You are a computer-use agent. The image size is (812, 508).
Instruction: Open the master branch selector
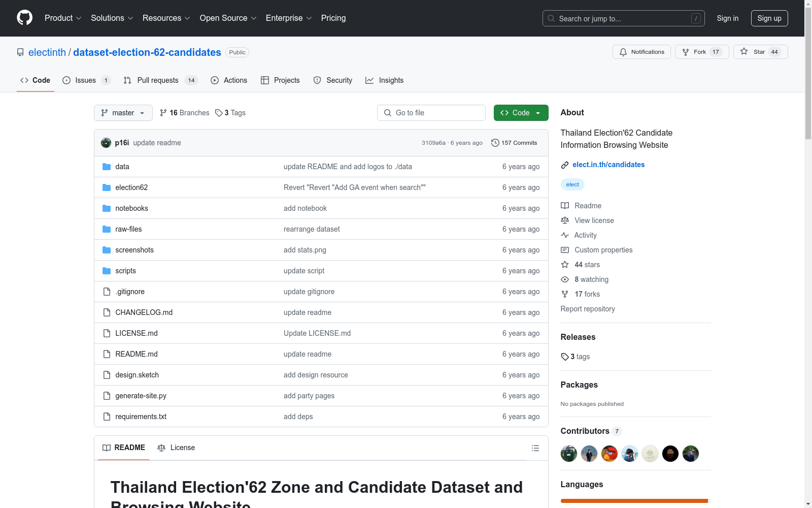(x=123, y=113)
